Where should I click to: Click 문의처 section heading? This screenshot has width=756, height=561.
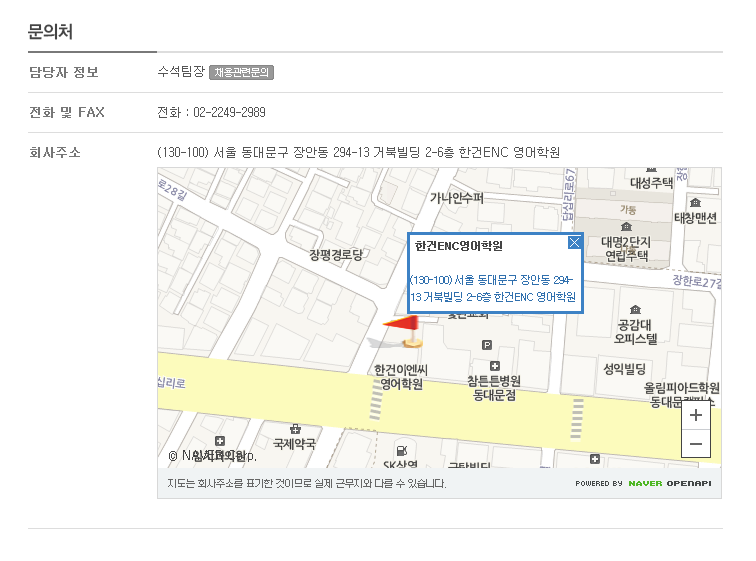[x=50, y=32]
